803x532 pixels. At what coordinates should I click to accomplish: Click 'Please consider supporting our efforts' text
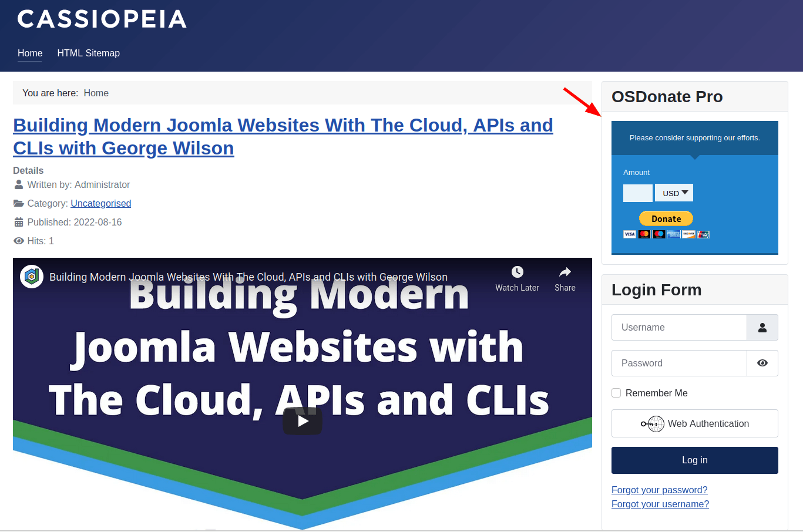[x=695, y=138]
